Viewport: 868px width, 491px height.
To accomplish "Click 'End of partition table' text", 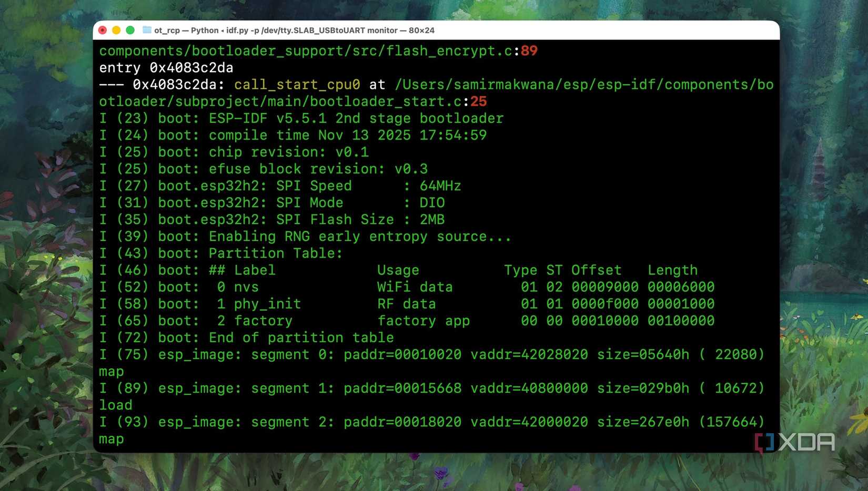I will pyautogui.click(x=301, y=337).
